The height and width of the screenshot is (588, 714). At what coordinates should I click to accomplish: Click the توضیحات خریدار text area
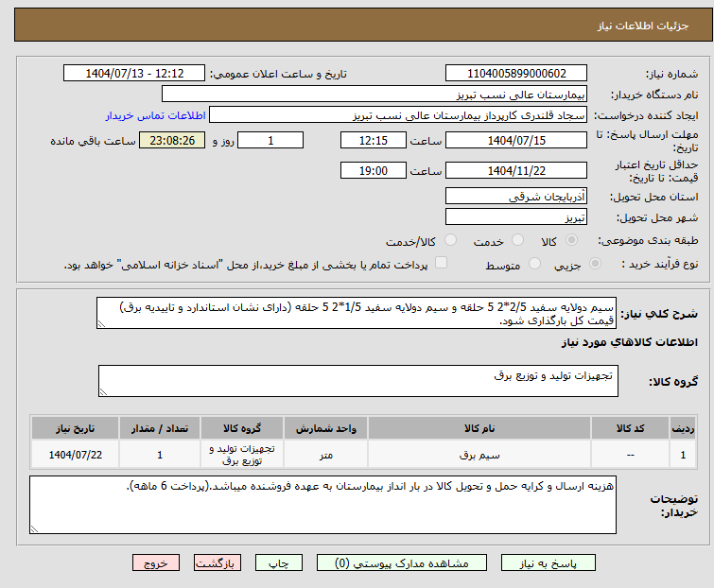(x=322, y=505)
